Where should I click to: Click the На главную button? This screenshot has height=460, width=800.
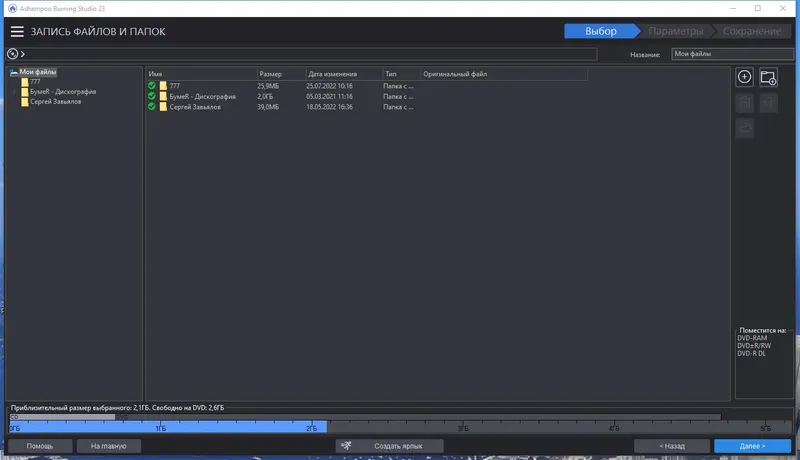pos(108,446)
